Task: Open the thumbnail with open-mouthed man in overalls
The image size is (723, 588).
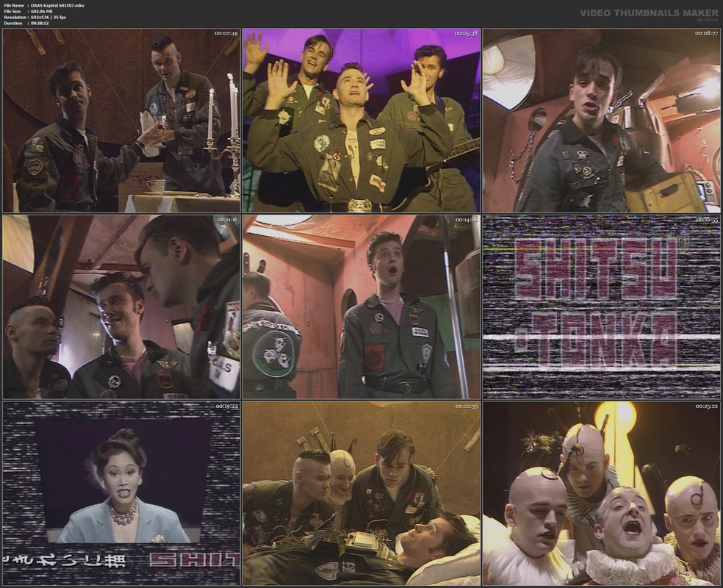Action: click(x=361, y=306)
